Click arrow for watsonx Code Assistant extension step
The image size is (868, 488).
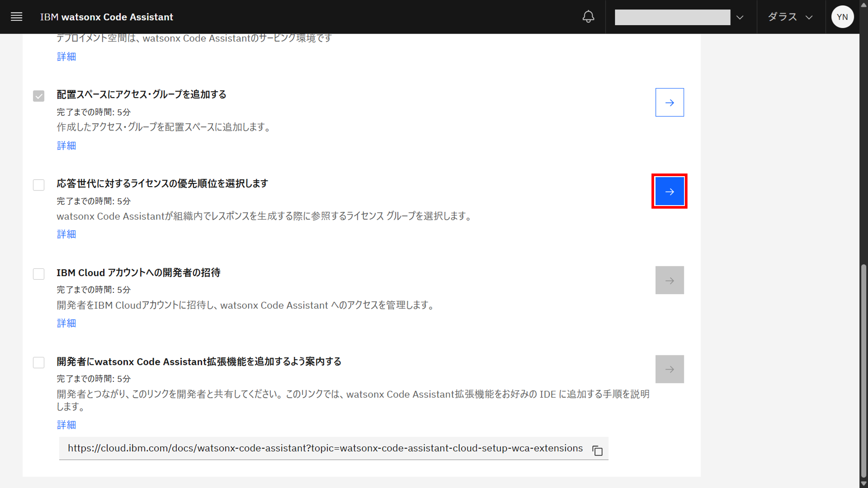[669, 369]
